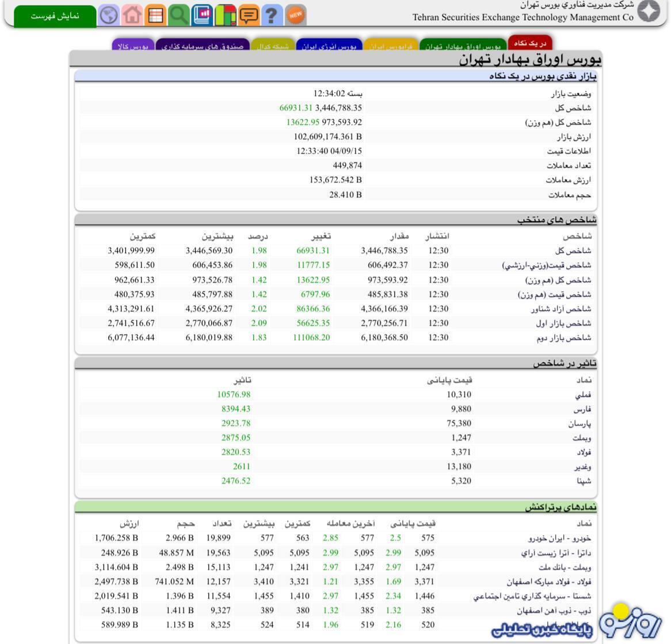
Task: Click the green and red market map icon
Action: [x=226, y=15]
